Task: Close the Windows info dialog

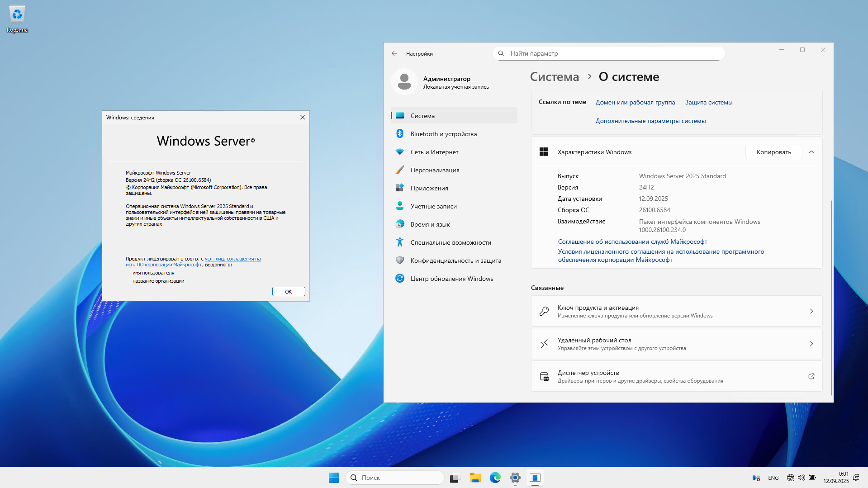Action: (x=303, y=117)
